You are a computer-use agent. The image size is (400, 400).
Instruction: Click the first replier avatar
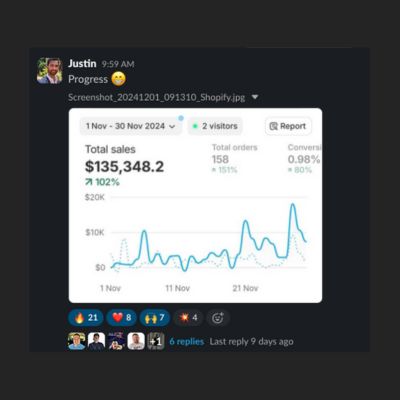click(x=76, y=341)
